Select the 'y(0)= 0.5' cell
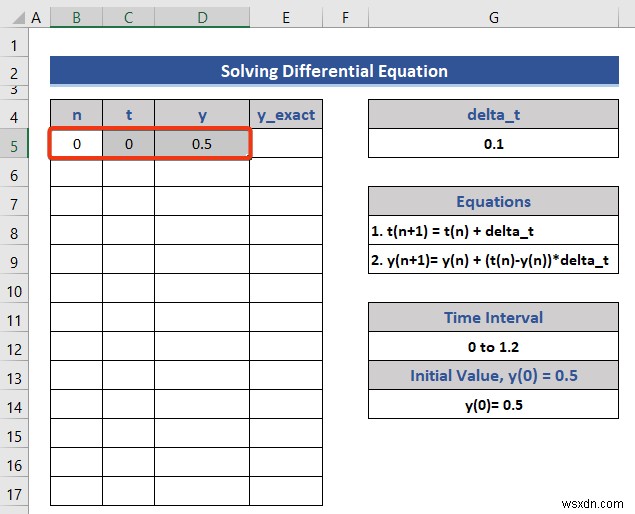The height and width of the screenshot is (514, 635). (x=494, y=404)
